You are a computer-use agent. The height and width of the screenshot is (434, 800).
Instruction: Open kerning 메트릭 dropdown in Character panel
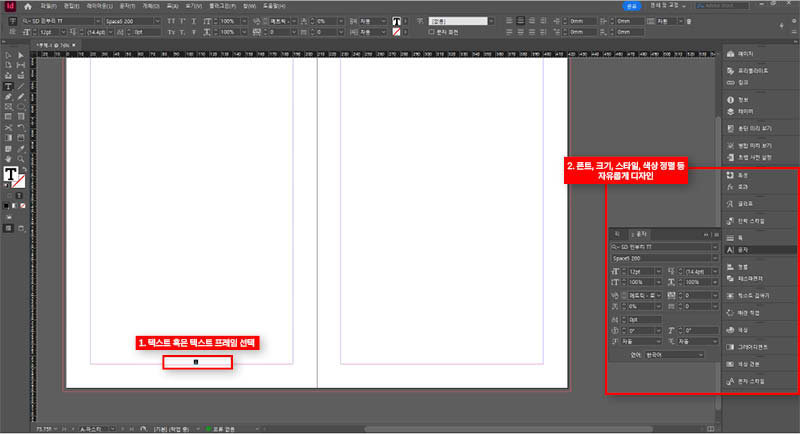pos(658,295)
